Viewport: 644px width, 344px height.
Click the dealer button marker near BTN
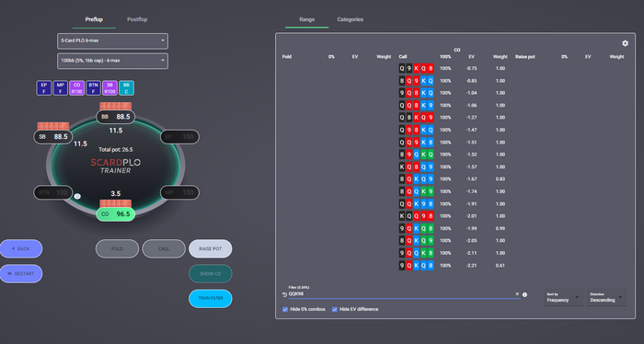(77, 196)
